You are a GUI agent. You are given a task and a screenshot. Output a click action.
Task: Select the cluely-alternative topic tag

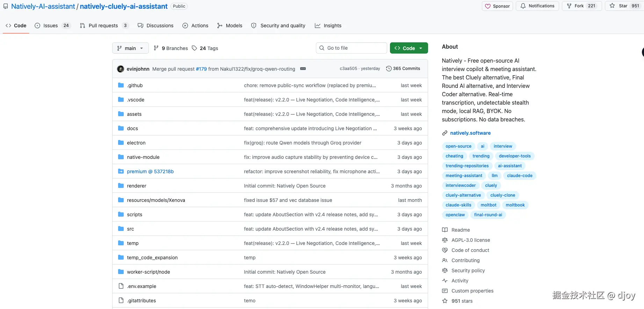tap(463, 195)
